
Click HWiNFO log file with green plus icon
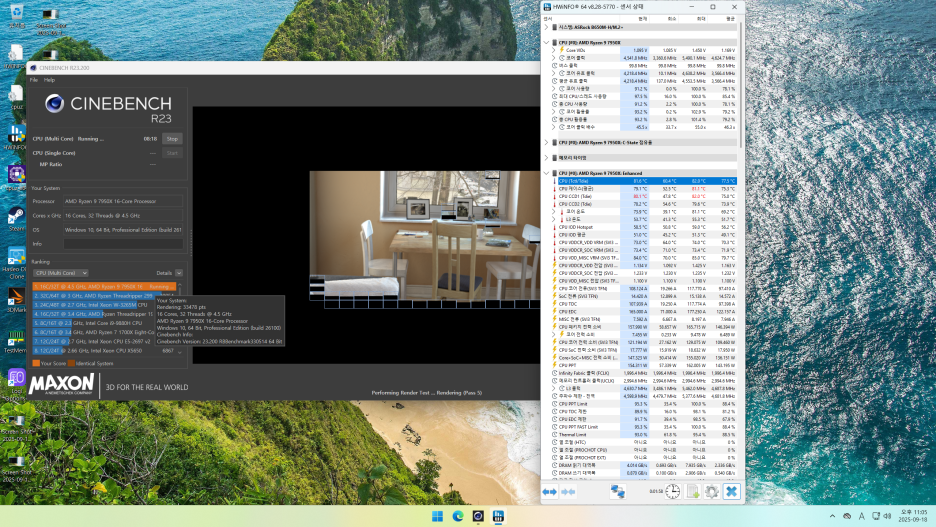click(x=692, y=492)
